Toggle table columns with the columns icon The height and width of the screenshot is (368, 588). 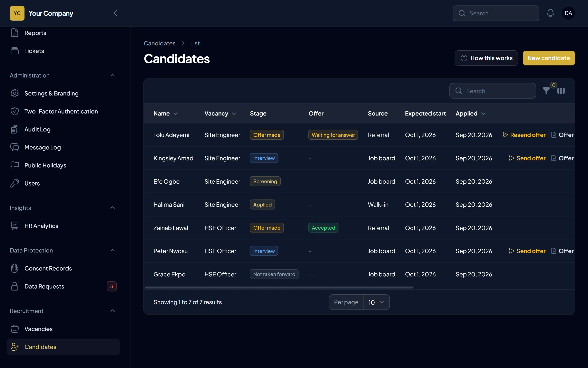click(x=561, y=91)
